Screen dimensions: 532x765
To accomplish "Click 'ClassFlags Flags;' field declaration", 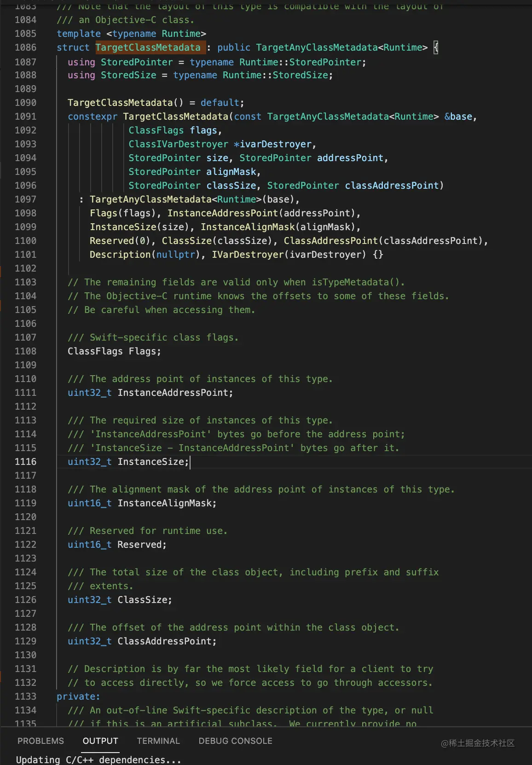I will [x=114, y=351].
